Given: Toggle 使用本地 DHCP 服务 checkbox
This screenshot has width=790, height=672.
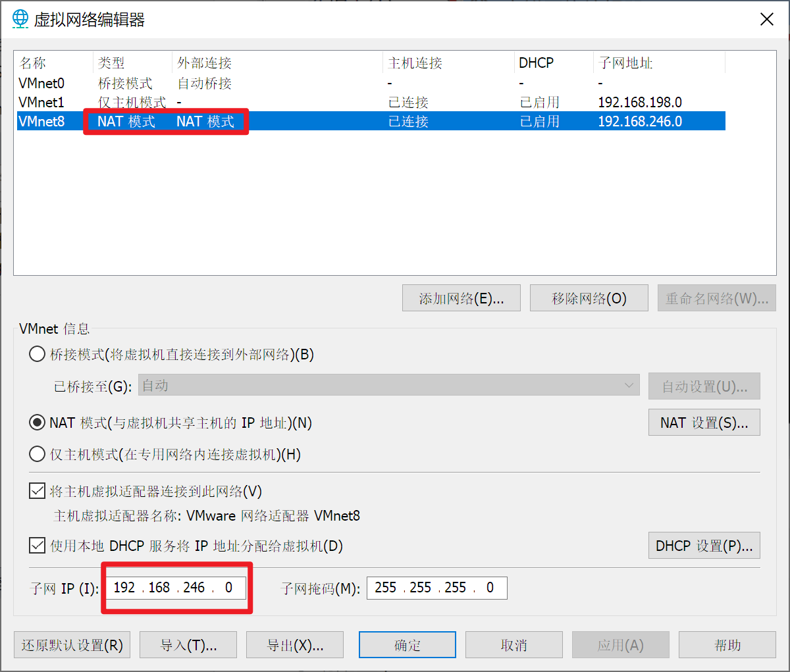Looking at the screenshot, I should [38, 546].
